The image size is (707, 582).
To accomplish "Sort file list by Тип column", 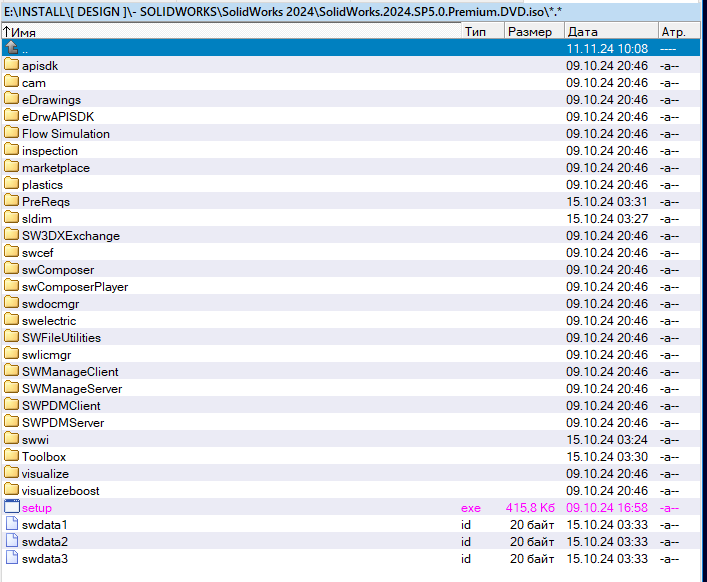I will [483, 32].
